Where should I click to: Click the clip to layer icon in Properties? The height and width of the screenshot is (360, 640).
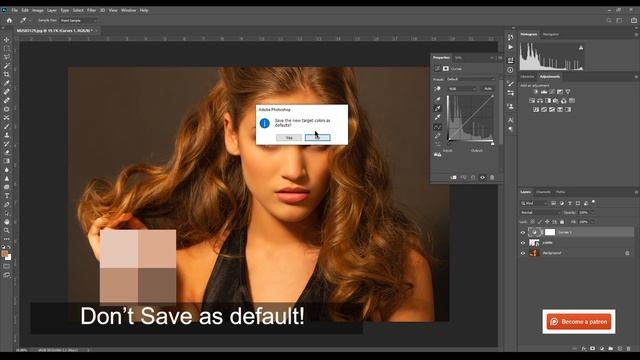click(x=453, y=178)
